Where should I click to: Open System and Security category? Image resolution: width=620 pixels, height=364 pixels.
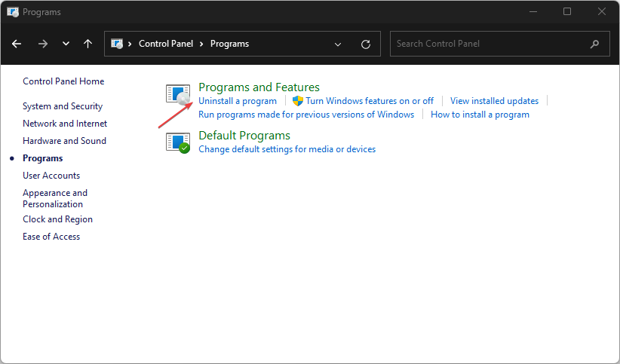[63, 106]
